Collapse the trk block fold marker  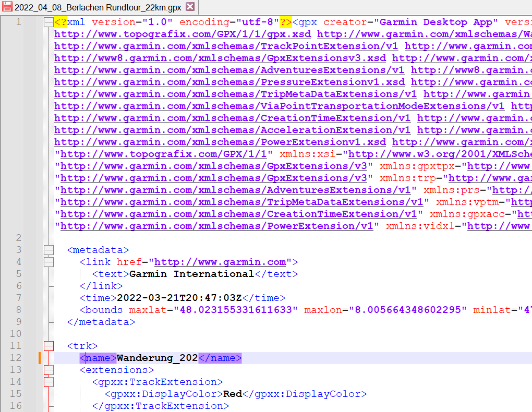pos(49,346)
